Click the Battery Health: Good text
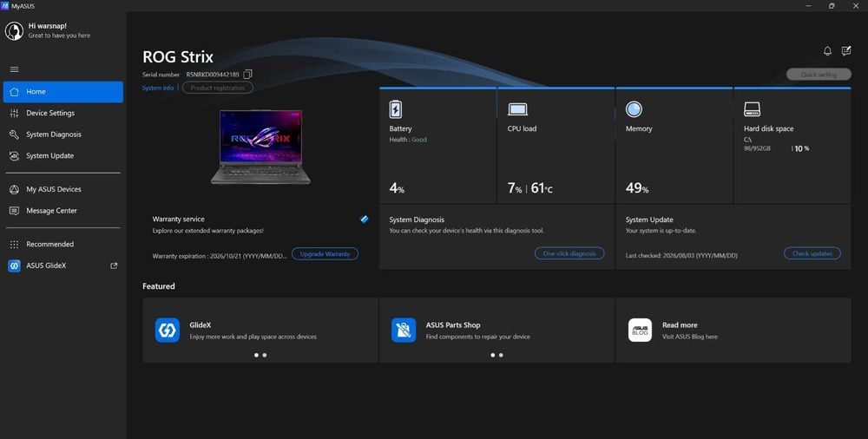 [408, 140]
